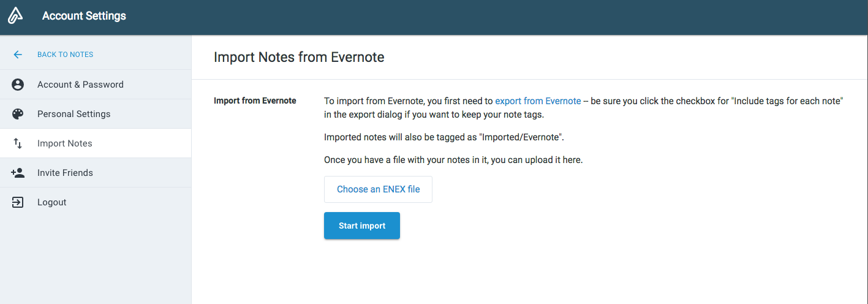Click the logout door icon
The image size is (868, 304).
18,202
